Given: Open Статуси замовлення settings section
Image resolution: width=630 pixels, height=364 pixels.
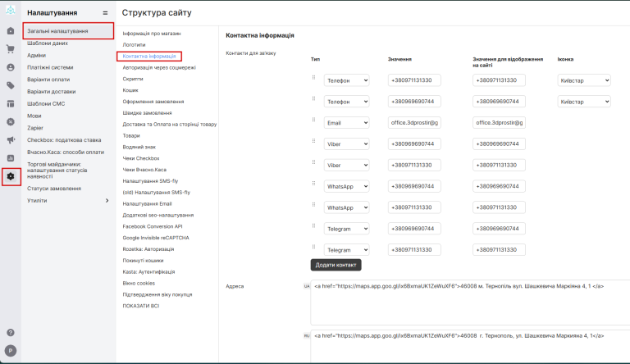Looking at the screenshot, I should coord(54,189).
